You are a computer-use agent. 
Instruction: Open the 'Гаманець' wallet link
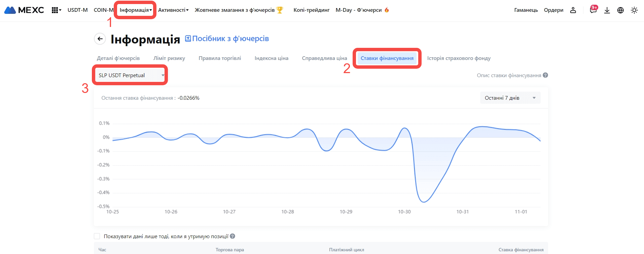[x=526, y=10]
